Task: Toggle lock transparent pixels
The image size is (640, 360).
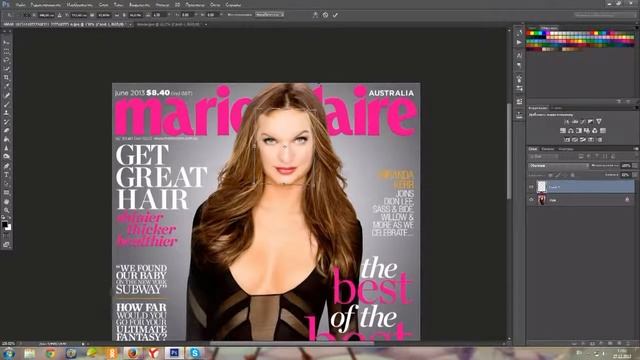Action: (x=550, y=175)
